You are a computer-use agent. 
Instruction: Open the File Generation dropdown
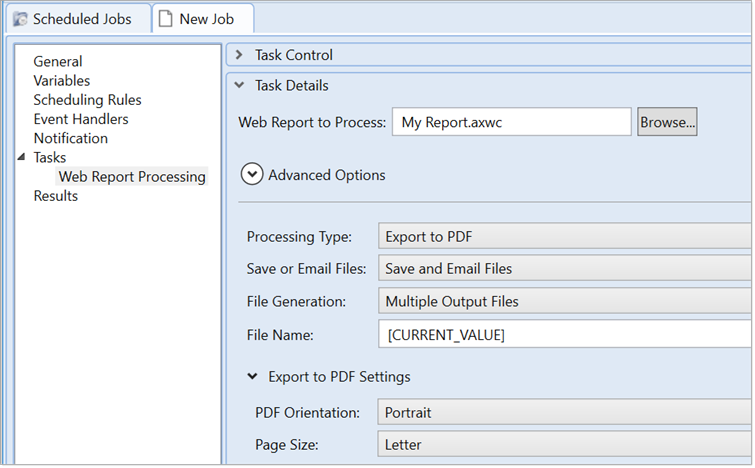565,301
